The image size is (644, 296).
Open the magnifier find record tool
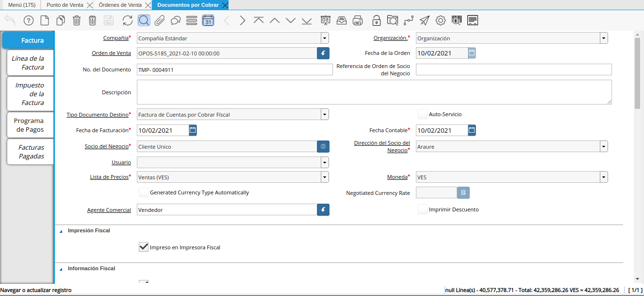pyautogui.click(x=144, y=20)
